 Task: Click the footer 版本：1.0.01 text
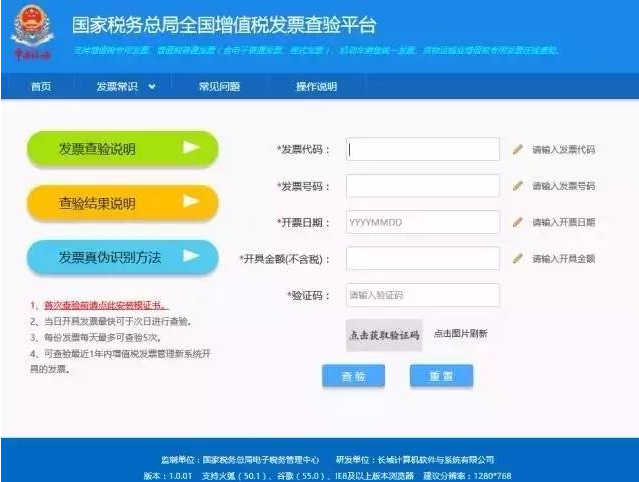click(168, 475)
